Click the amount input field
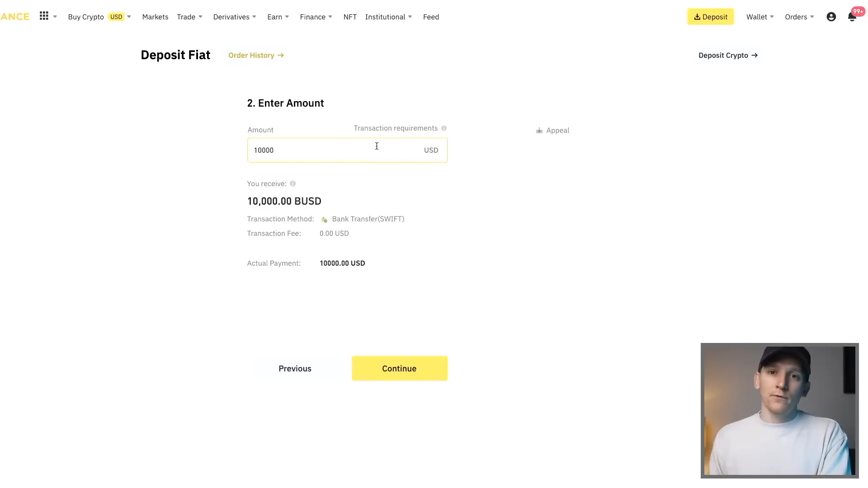The image size is (868, 488). (x=348, y=150)
